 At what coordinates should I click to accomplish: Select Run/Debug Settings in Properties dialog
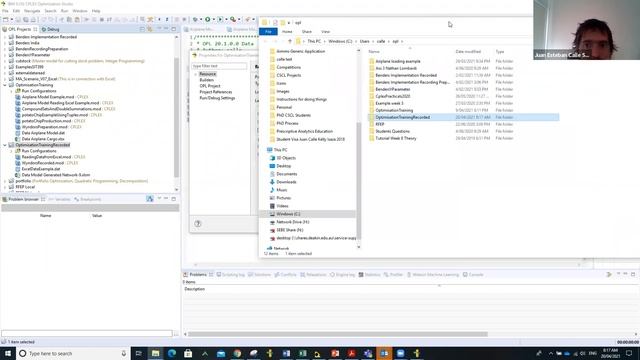pos(217,98)
